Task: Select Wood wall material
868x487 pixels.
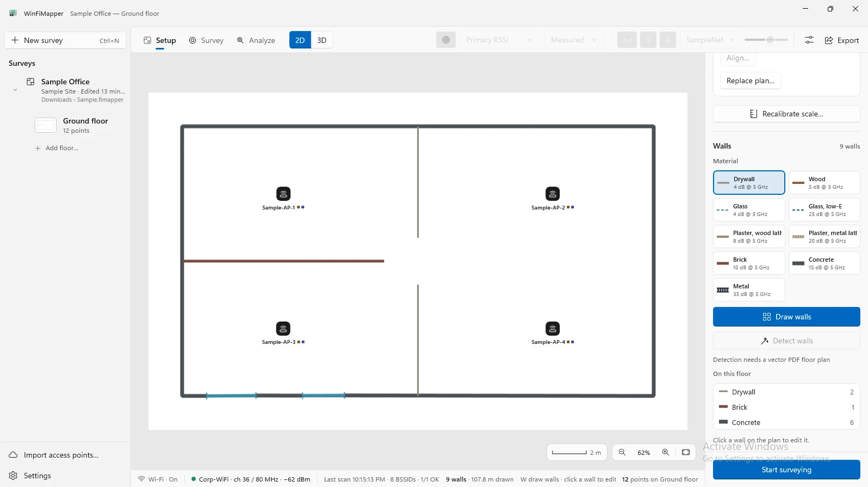Action: point(824,183)
